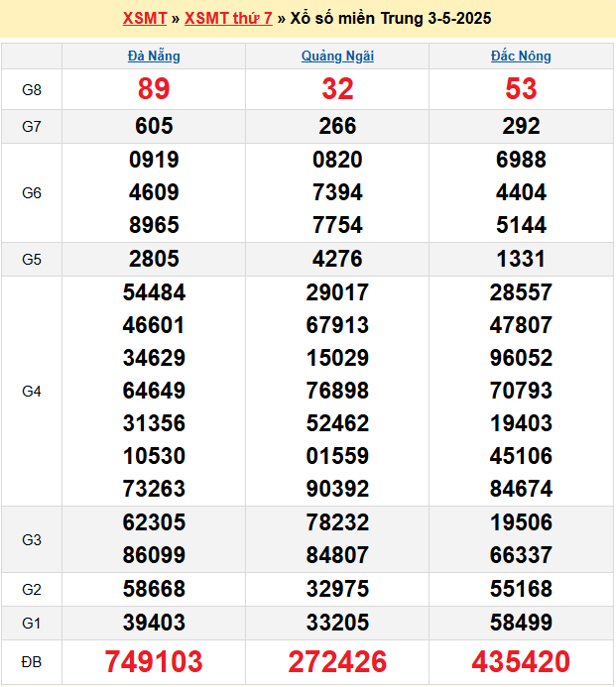Image resolution: width=616 pixels, height=687 pixels.
Task: Select Quảng Ngãi jackpot number 272426
Action: pos(337,662)
